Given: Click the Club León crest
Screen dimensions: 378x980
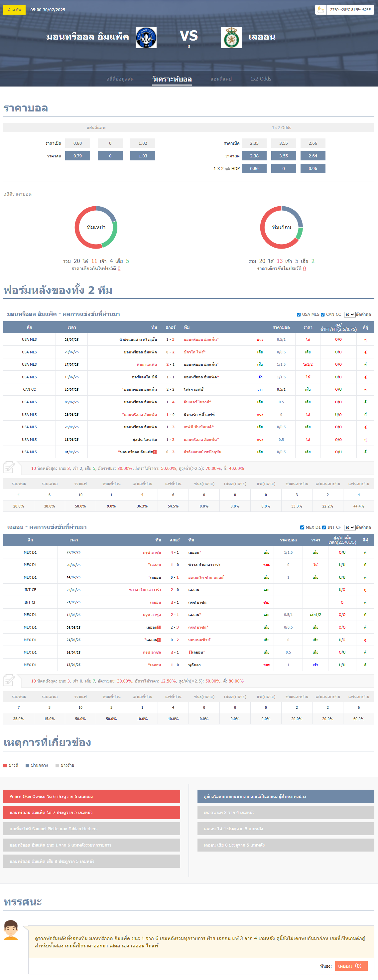Looking at the screenshot, I should click(231, 38).
